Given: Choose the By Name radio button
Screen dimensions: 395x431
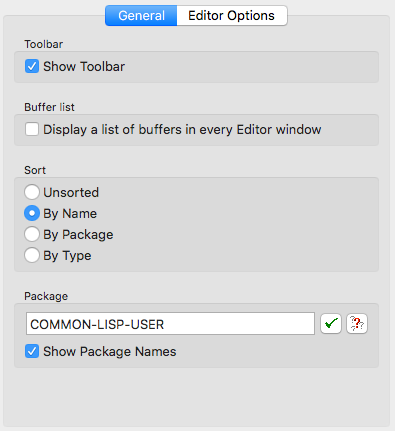Looking at the screenshot, I should point(32,213).
